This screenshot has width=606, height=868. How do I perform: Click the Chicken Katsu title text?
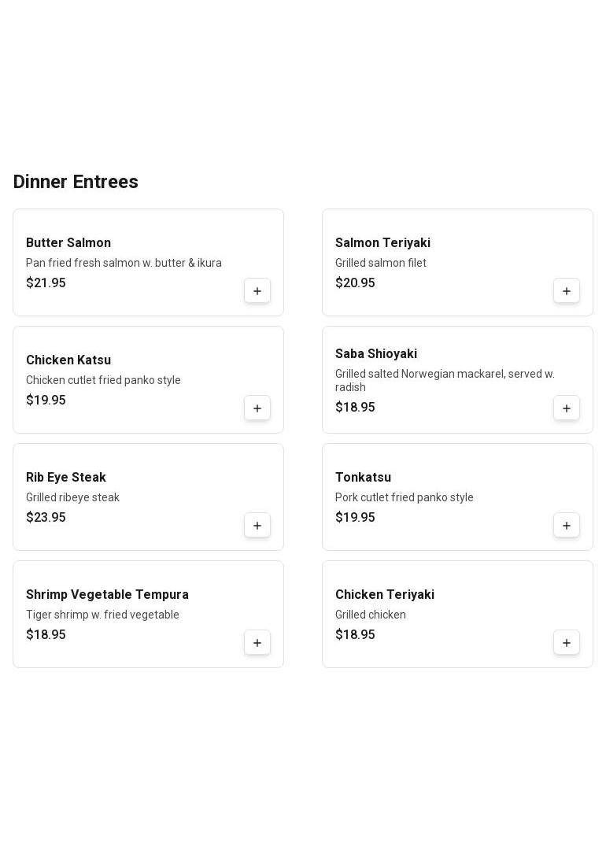[68, 360]
